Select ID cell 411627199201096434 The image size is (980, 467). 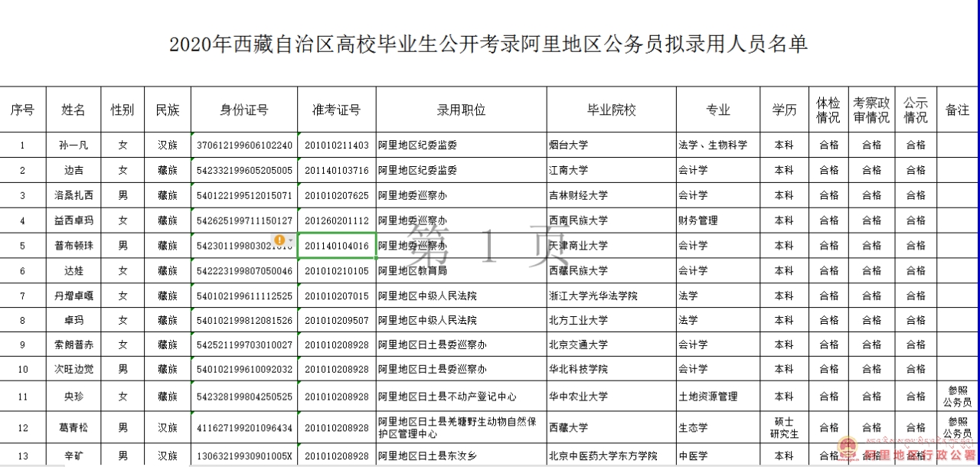click(244, 427)
